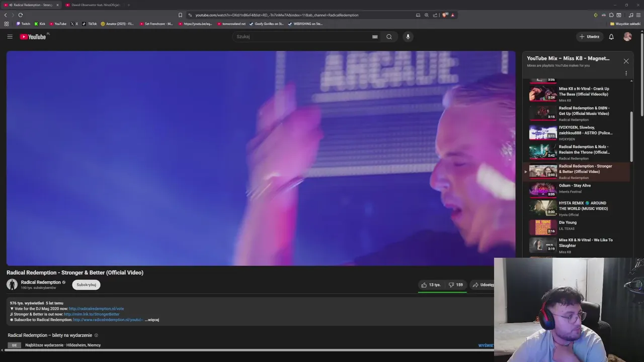The height and width of the screenshot is (362, 644).
Task: Open the on-screen keyboard in search box
Action: click(375, 37)
